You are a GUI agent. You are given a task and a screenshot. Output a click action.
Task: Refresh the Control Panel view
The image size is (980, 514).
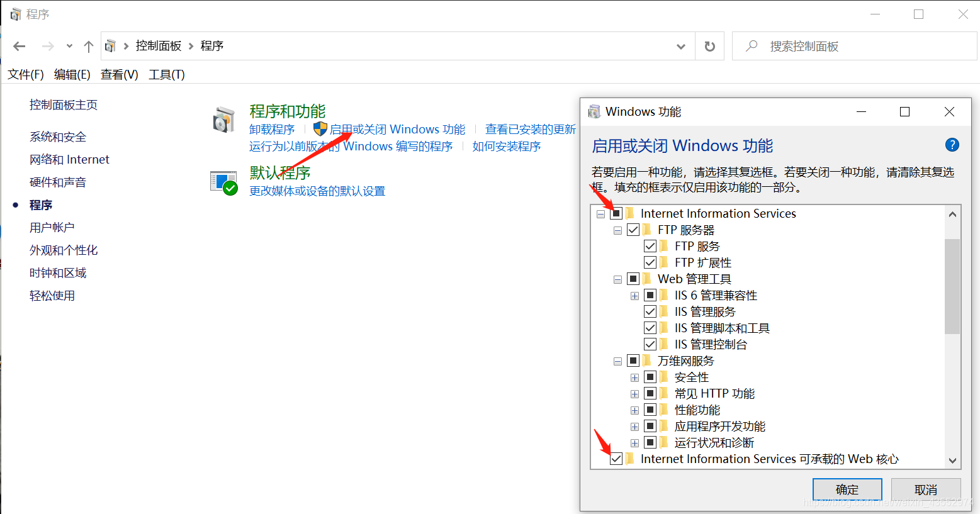click(x=709, y=46)
